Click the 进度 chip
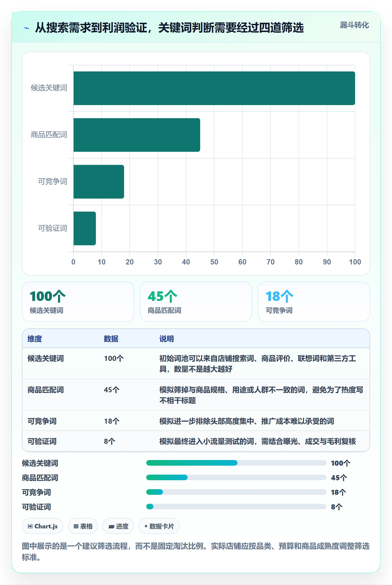Screen dimensions: 392x585 [118, 526]
